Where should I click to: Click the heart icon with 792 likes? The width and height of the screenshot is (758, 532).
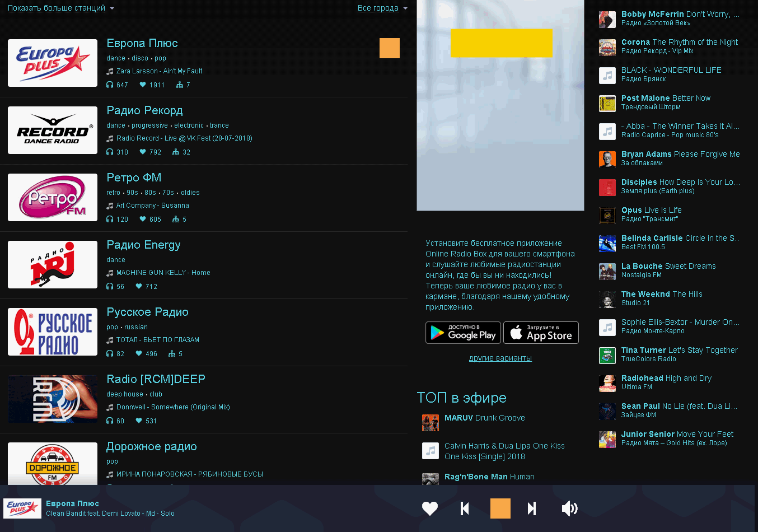(143, 152)
